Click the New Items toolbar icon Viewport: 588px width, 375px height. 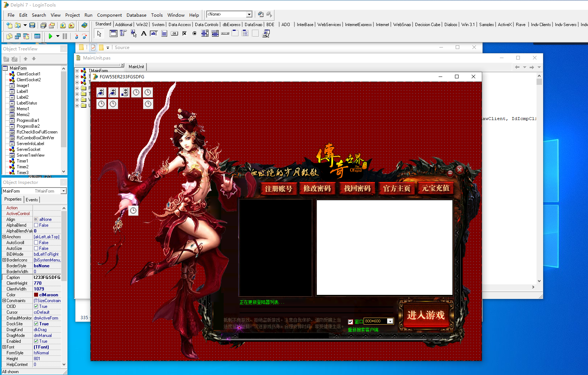pyautogui.click(x=9, y=25)
